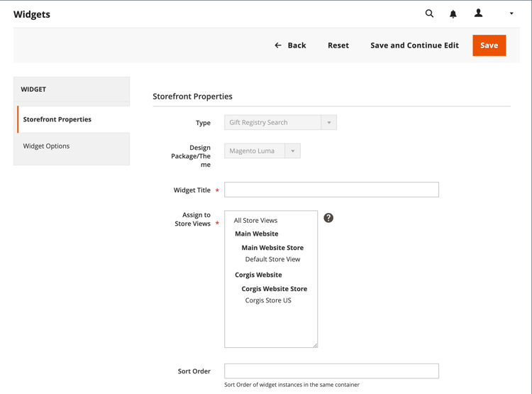Open the notifications bell icon
532x394 pixels.
(x=453, y=14)
